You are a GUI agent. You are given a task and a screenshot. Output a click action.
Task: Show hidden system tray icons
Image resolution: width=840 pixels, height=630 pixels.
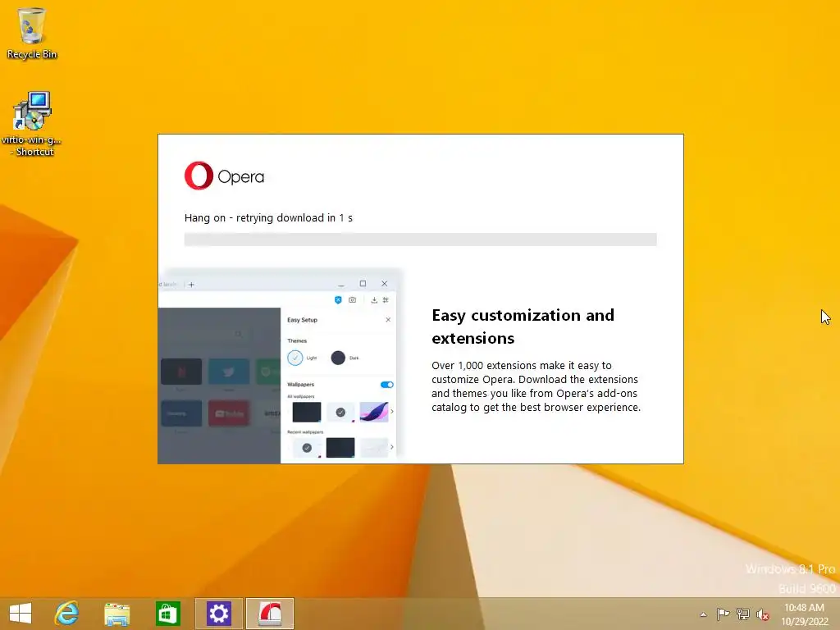tap(703, 614)
